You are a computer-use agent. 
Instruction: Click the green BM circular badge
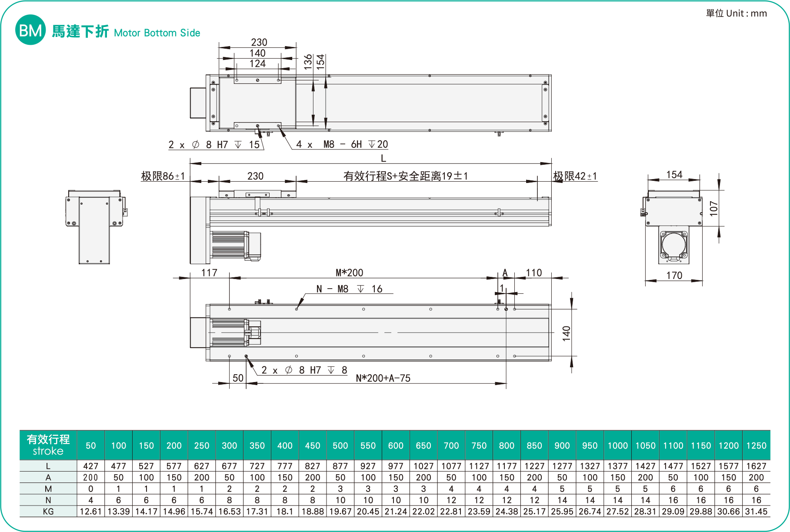point(30,30)
